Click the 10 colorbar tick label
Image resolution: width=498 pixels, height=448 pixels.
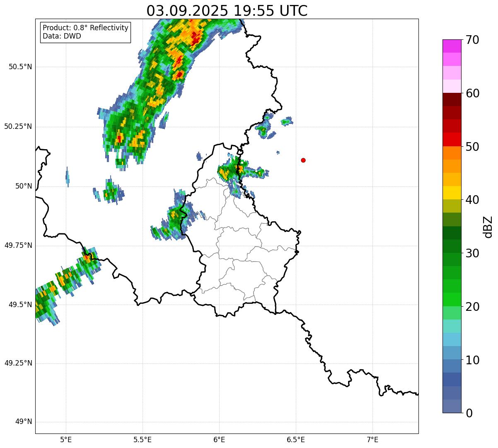pos(472,360)
